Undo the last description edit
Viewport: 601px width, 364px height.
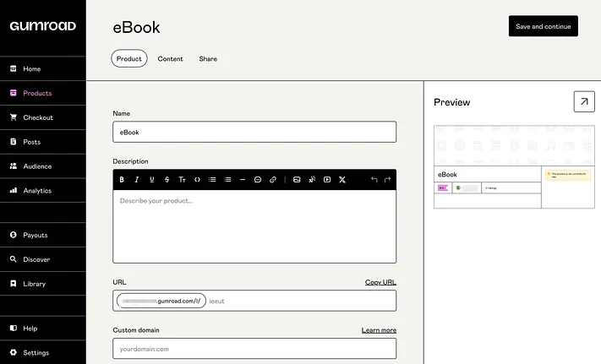[374, 180]
